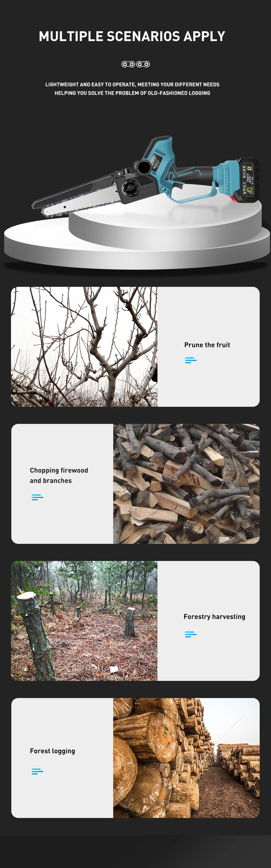Click the Chopping firewood and branches text
This screenshot has width=271, height=868.
click(59, 475)
